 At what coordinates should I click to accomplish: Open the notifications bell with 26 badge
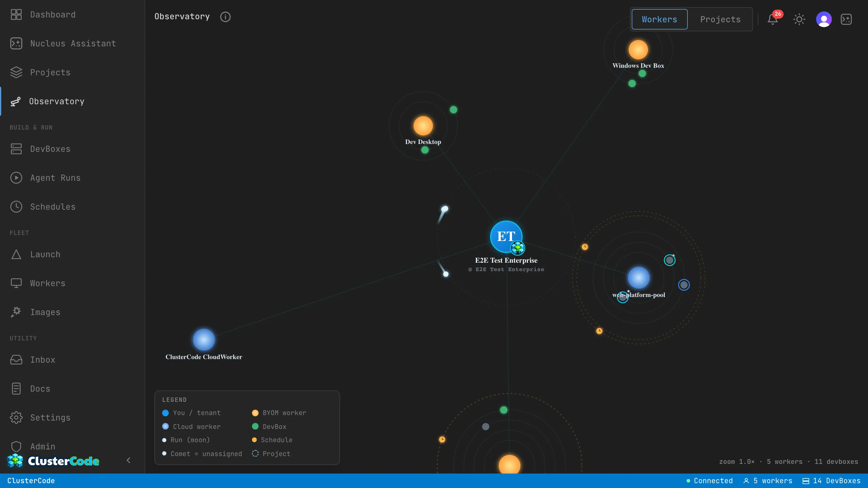pyautogui.click(x=773, y=19)
